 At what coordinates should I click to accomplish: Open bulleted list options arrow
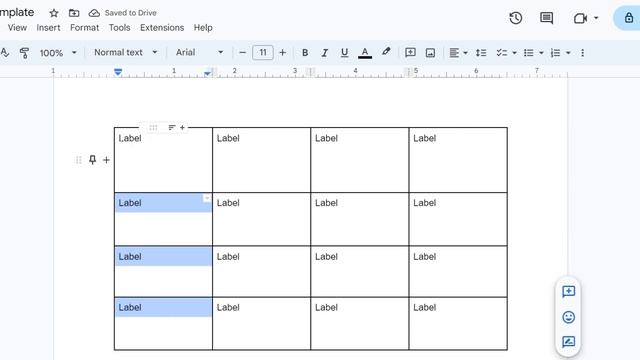(541, 53)
